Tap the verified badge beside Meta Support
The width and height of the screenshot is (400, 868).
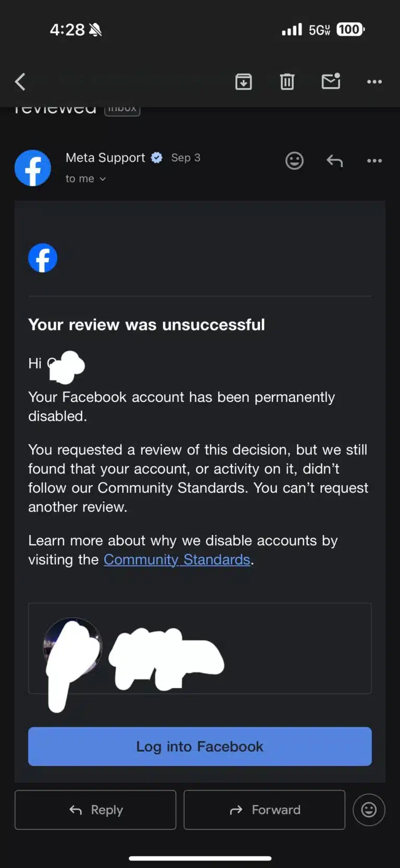click(157, 158)
